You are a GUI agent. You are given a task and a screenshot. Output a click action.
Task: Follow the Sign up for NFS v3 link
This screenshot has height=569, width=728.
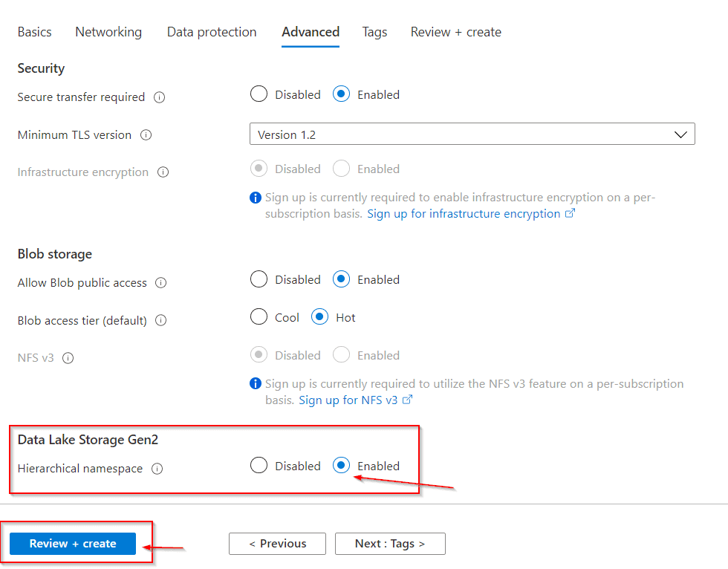click(348, 400)
